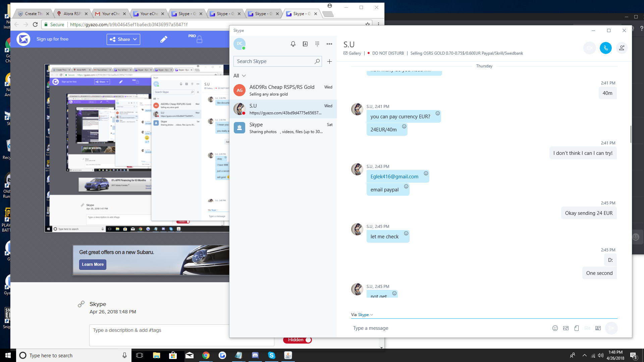The height and width of the screenshot is (362, 644).
Task: Start an audio call with S.U
Action: pos(605,48)
